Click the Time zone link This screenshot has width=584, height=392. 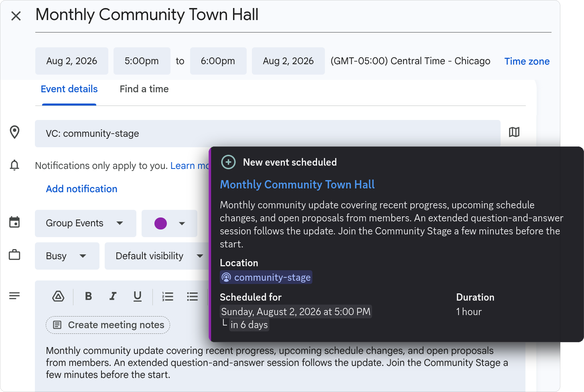pyautogui.click(x=527, y=61)
